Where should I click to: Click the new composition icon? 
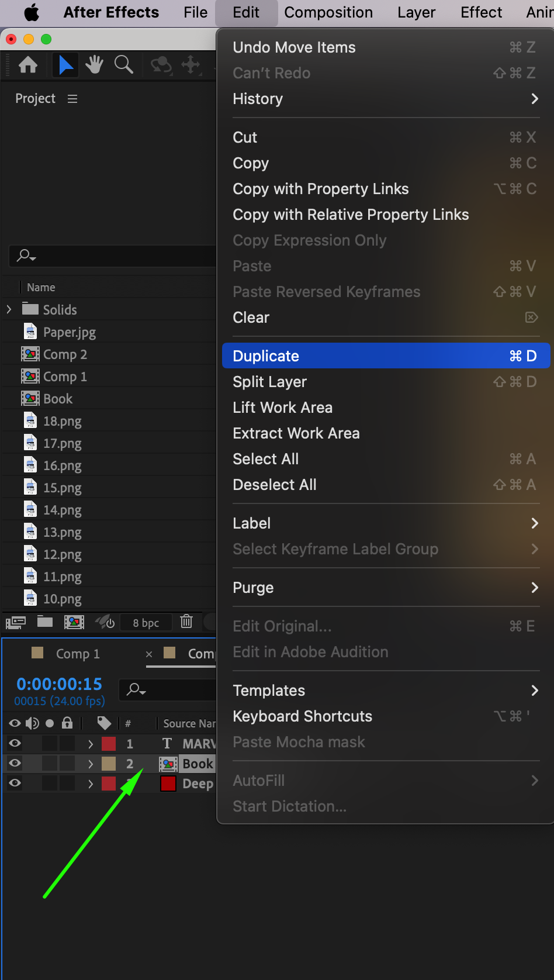74,622
